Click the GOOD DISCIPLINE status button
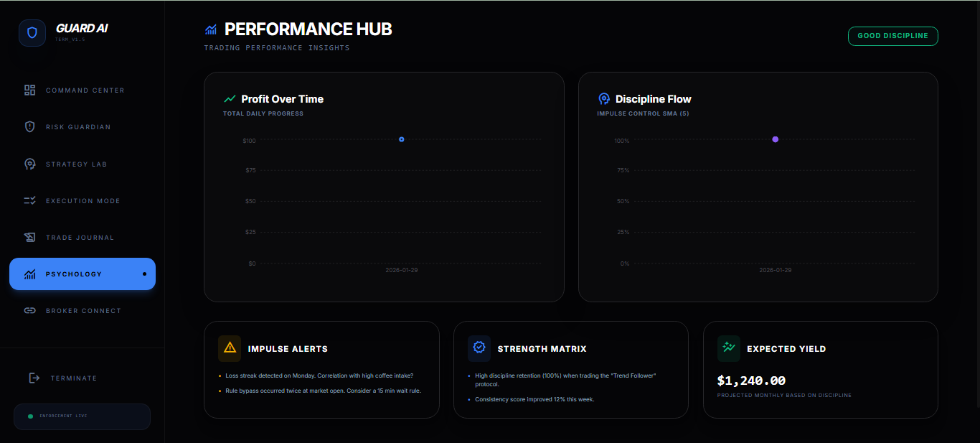This screenshot has height=443, width=980. click(x=892, y=35)
